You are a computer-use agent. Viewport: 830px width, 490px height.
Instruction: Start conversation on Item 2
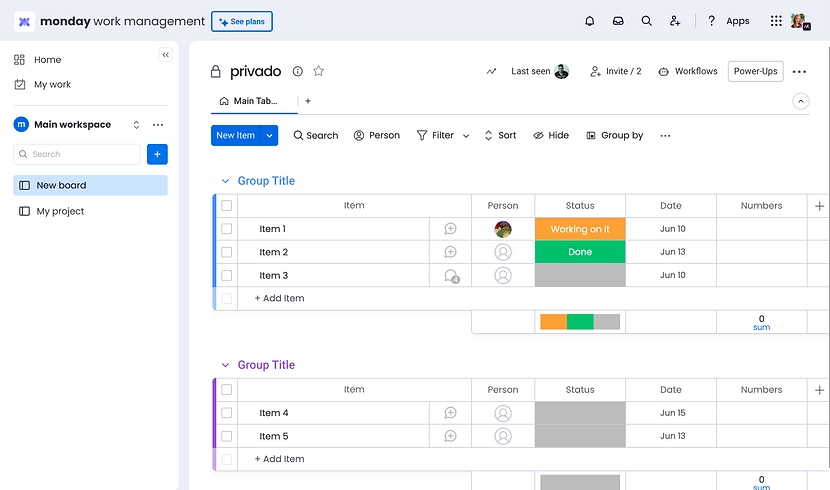450,252
